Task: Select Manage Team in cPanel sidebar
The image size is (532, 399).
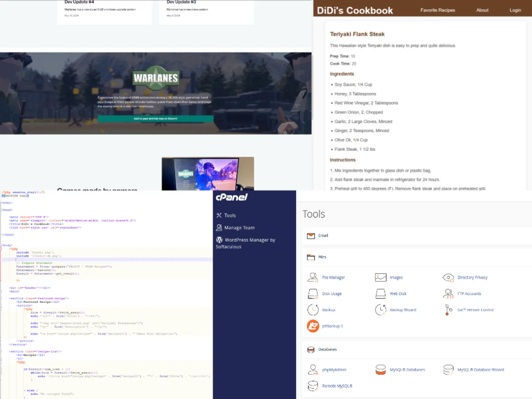Action: pyautogui.click(x=239, y=228)
